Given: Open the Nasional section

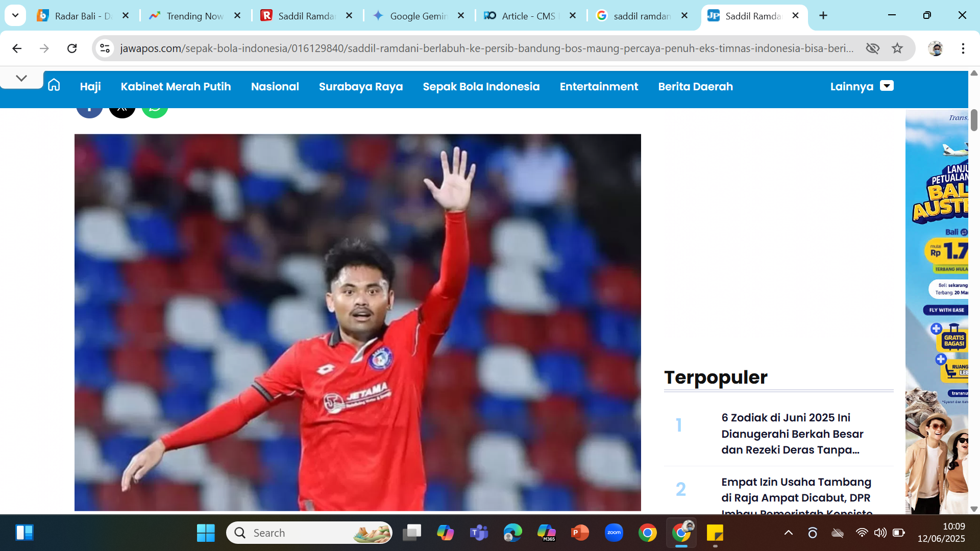Looking at the screenshot, I should 275,87.
